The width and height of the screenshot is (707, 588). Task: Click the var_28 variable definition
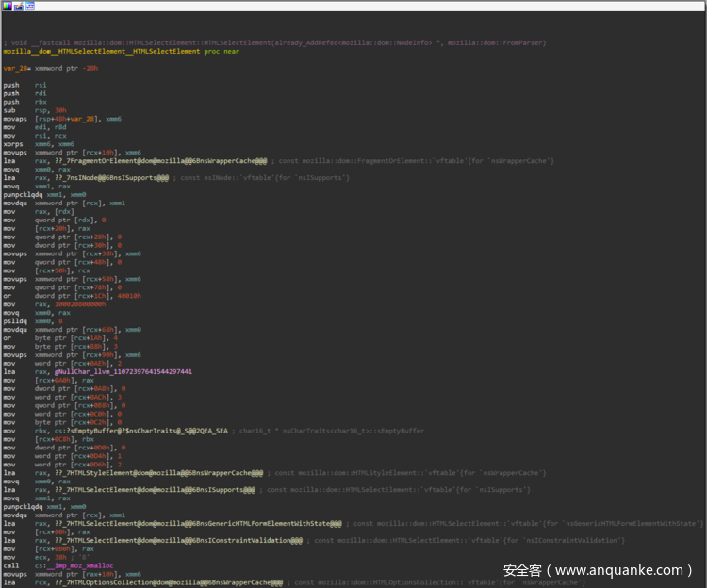pos(15,68)
